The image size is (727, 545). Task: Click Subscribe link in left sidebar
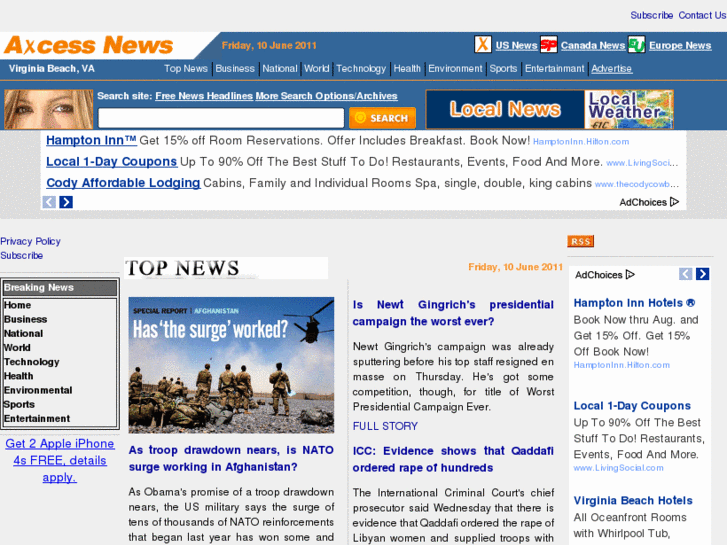21,256
